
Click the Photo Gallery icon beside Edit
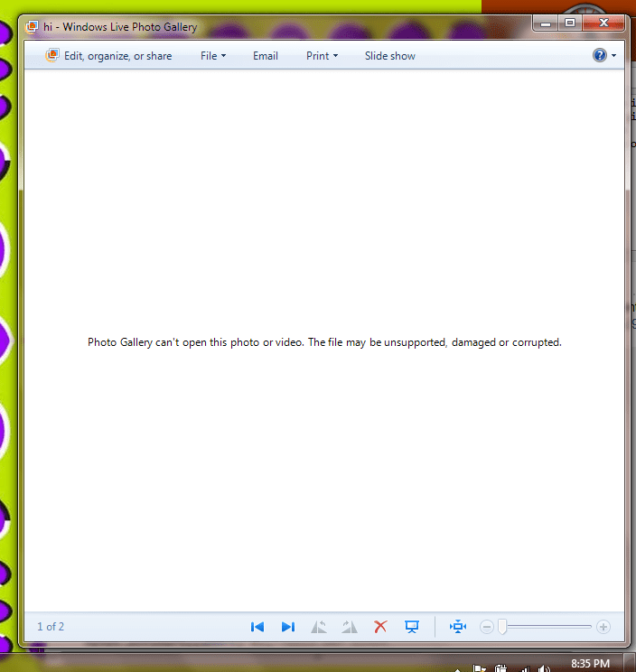(x=51, y=55)
